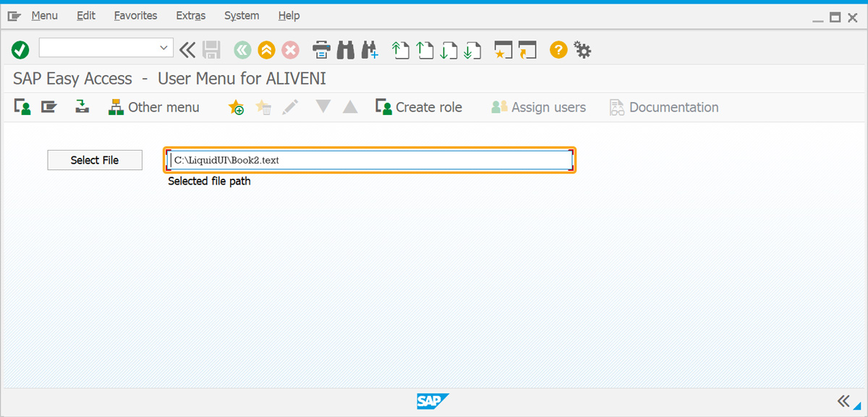Click the Save floppy disk icon
868x417 pixels.
pos(211,49)
